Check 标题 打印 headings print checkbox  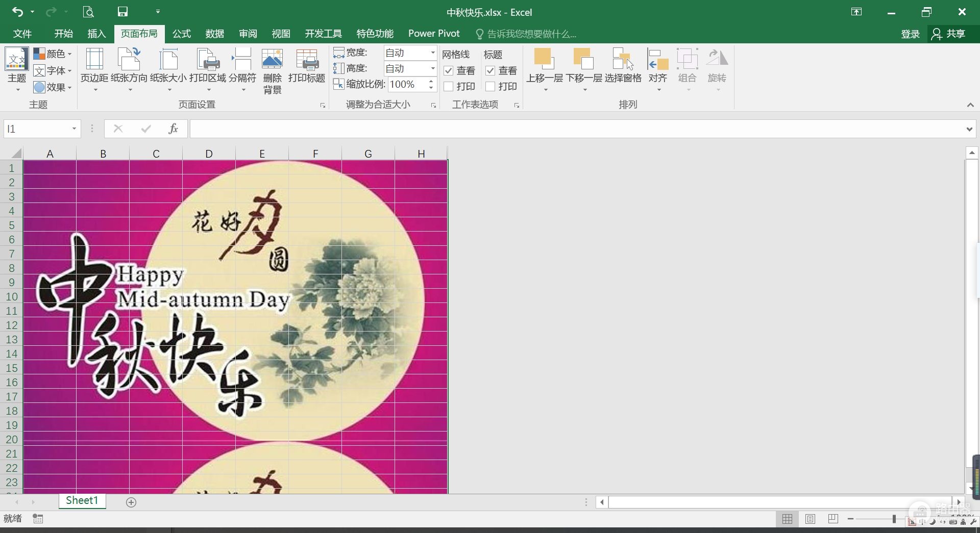point(491,86)
